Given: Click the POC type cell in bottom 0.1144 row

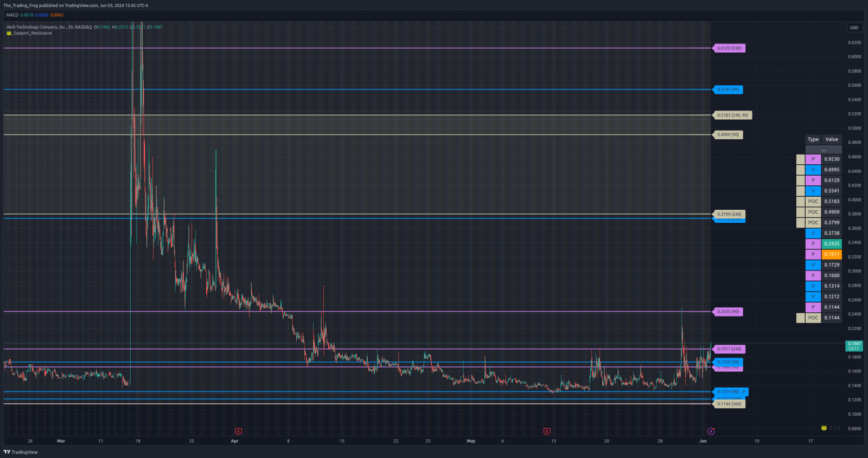Looking at the screenshot, I should click(813, 318).
